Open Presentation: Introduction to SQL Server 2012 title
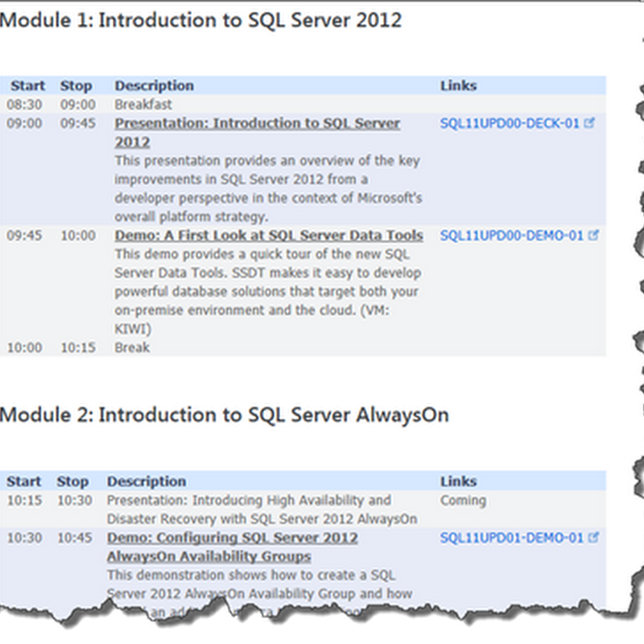The height and width of the screenshot is (644, 644). click(x=258, y=133)
